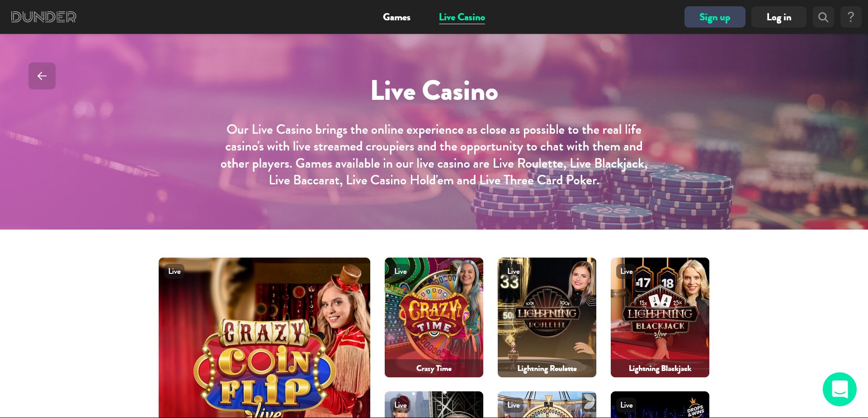Image resolution: width=868 pixels, height=418 pixels.
Task: Select the Live Casino tab
Action: [462, 17]
